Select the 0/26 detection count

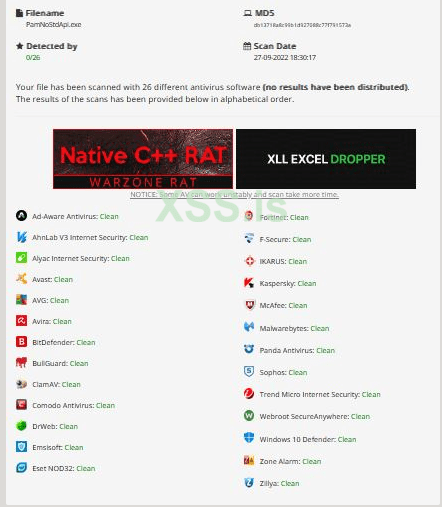pyautogui.click(x=33, y=57)
